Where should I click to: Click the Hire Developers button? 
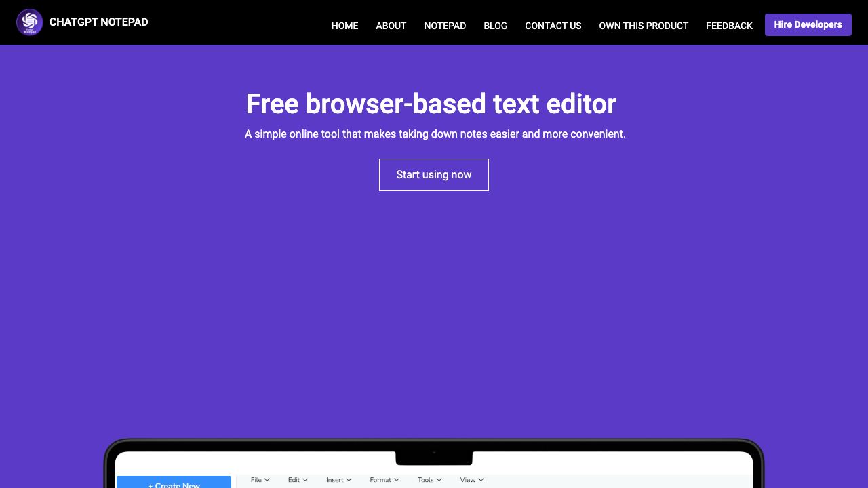click(808, 24)
